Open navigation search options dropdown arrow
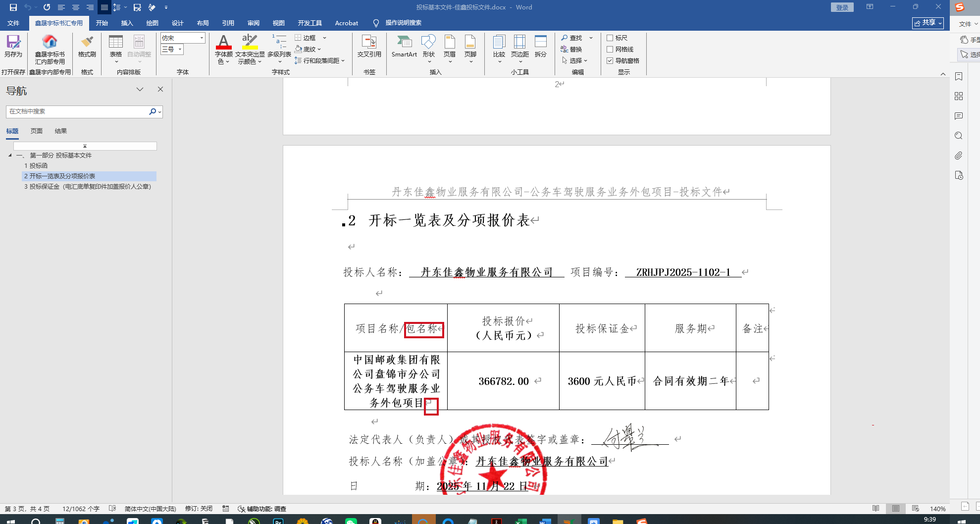980x524 pixels. coord(159,112)
